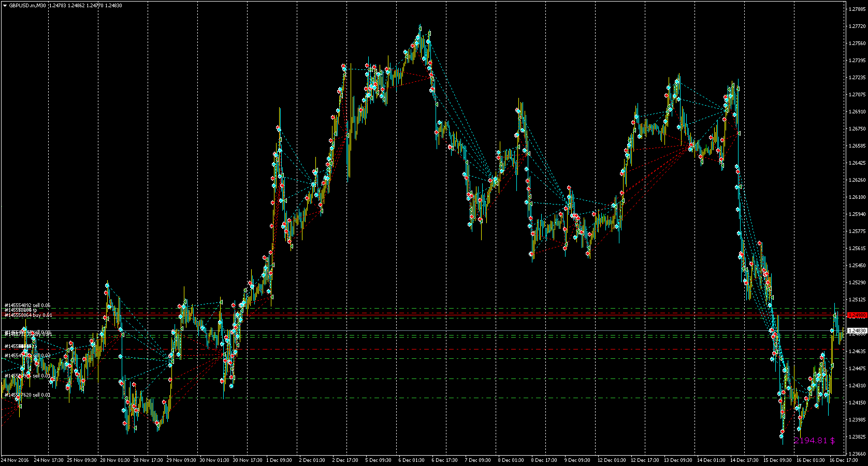Click price scale value 1.25775
Viewport: 868px width, 466px height.
[x=858, y=231]
